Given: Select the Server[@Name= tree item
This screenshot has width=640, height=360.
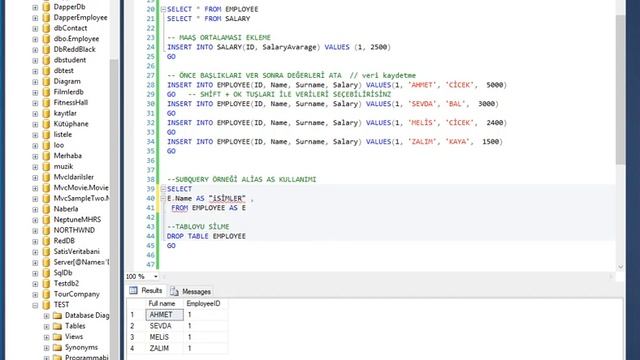Looking at the screenshot, I should [x=81, y=262].
